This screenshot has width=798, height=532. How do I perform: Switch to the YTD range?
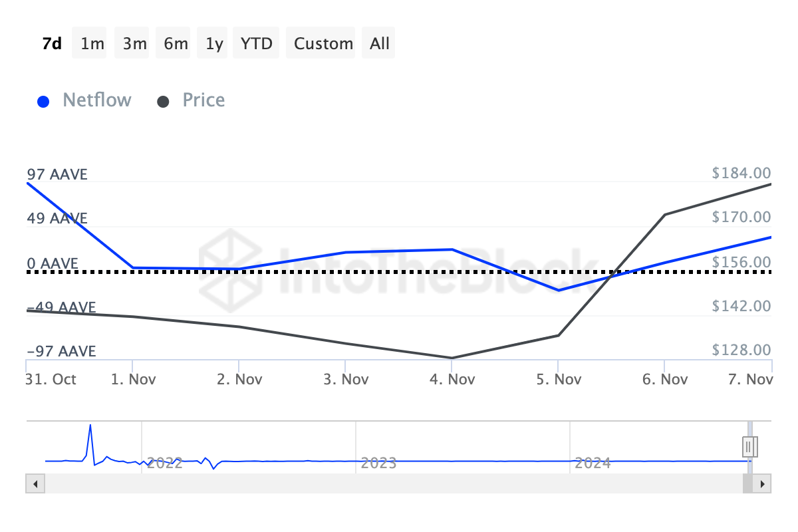click(255, 43)
